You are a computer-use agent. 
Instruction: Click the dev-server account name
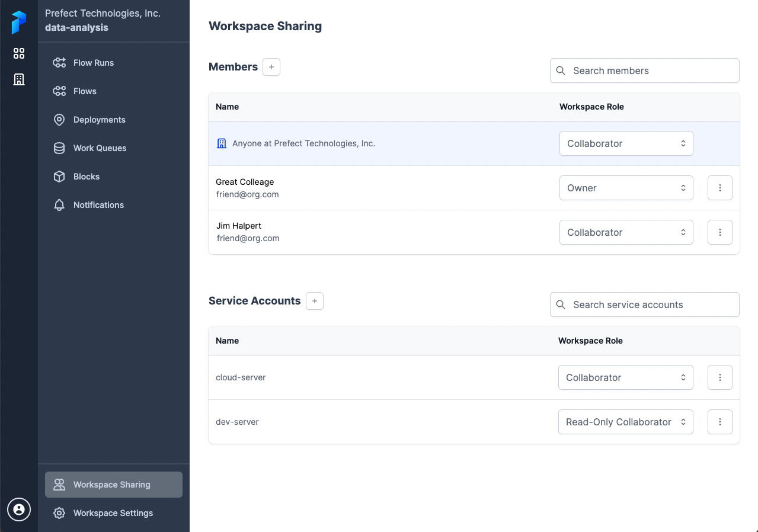point(237,422)
